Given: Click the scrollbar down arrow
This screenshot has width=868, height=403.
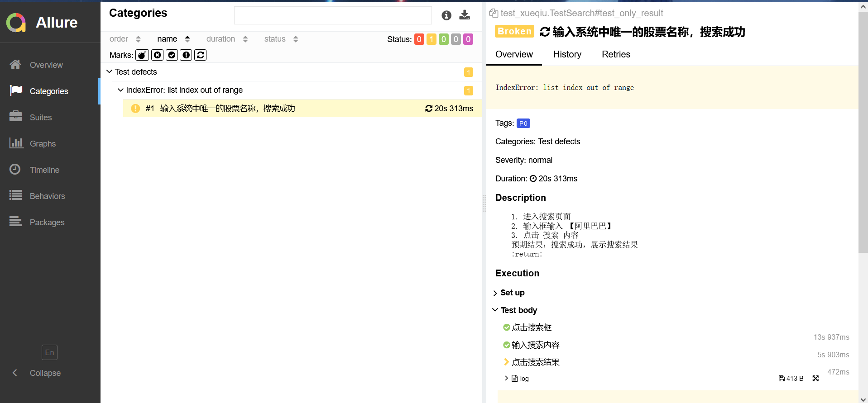Looking at the screenshot, I should click(x=863, y=399).
